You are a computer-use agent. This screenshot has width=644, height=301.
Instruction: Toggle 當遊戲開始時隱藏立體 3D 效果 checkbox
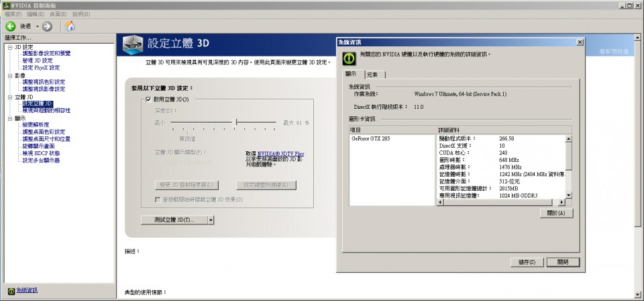157,200
